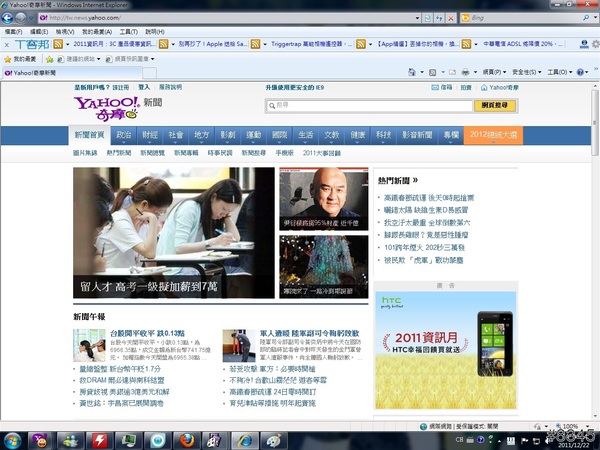
Task: Click the Yahoo logo on the page
Action: tap(107, 106)
